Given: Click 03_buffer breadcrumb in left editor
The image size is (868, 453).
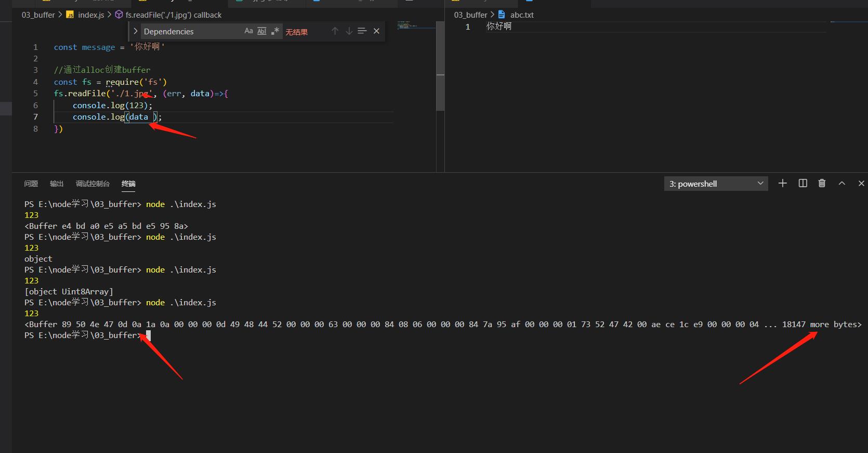Looking at the screenshot, I should pyautogui.click(x=38, y=15).
